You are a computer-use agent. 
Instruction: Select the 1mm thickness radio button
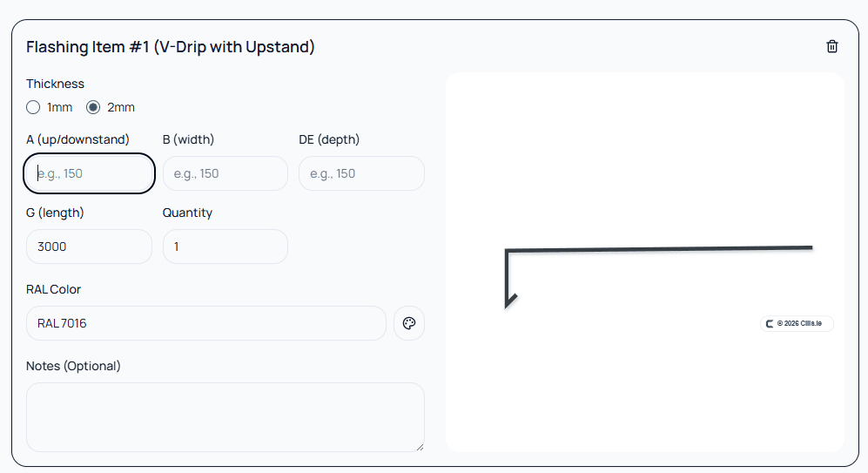[x=34, y=107]
